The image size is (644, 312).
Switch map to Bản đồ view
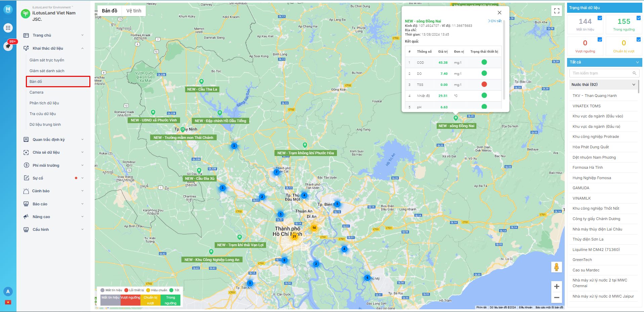(110, 11)
